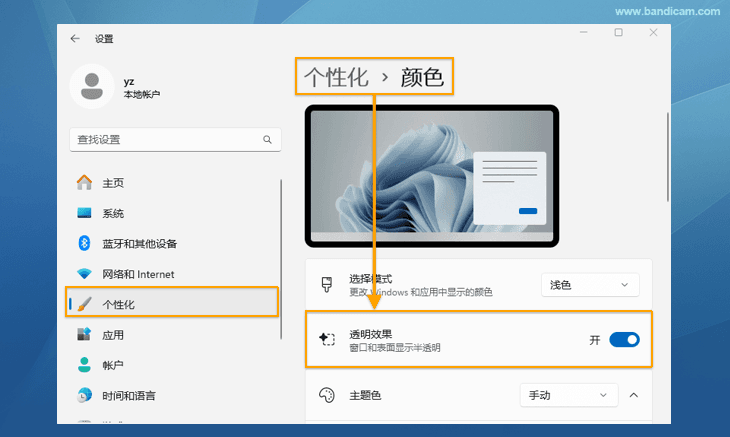730x437 pixels.
Task: Click the search magnifier in 查找设置
Action: 267,139
